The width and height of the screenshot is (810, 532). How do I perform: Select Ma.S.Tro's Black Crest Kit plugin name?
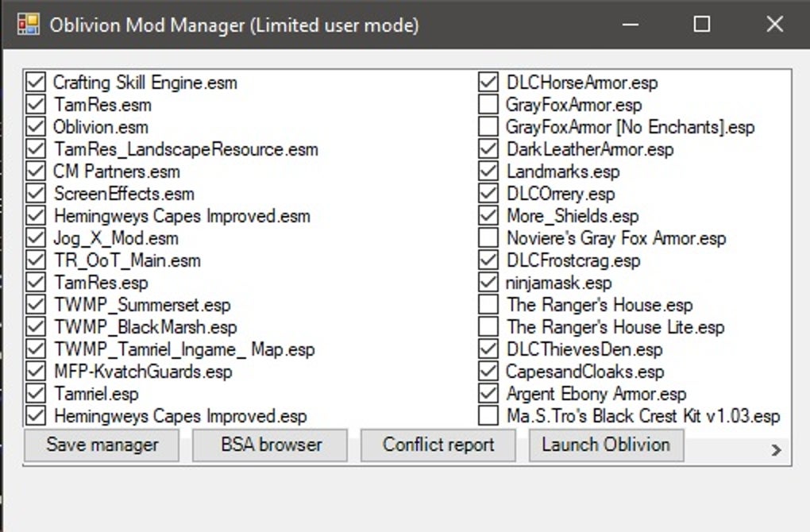tap(643, 416)
